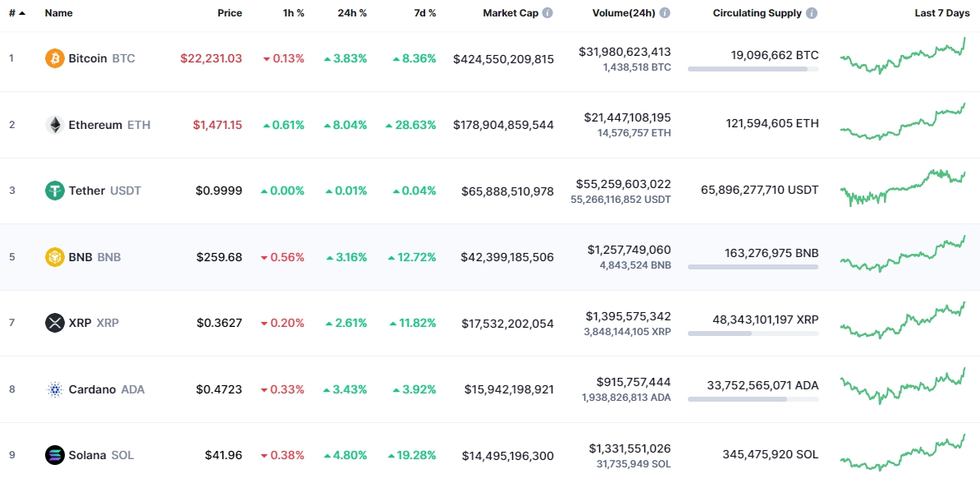Click the Last 7 Days column header

point(942,13)
